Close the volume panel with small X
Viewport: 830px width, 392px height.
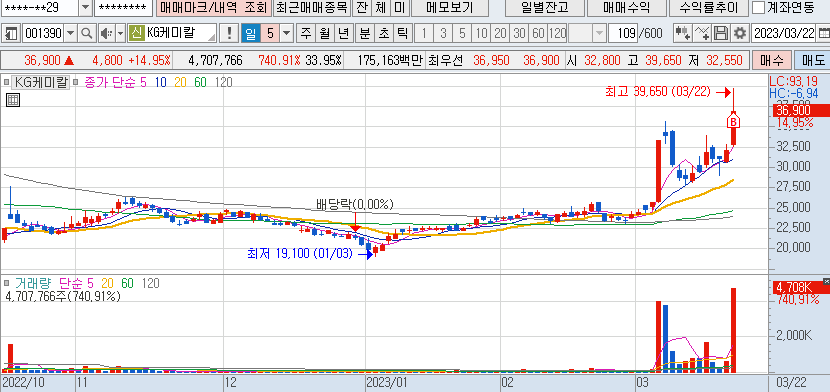[x=826, y=281]
